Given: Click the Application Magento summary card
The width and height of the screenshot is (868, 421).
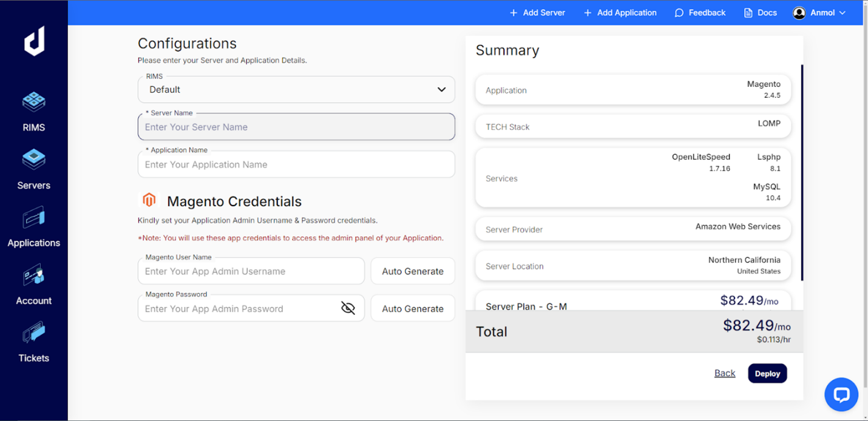Looking at the screenshot, I should click(633, 90).
